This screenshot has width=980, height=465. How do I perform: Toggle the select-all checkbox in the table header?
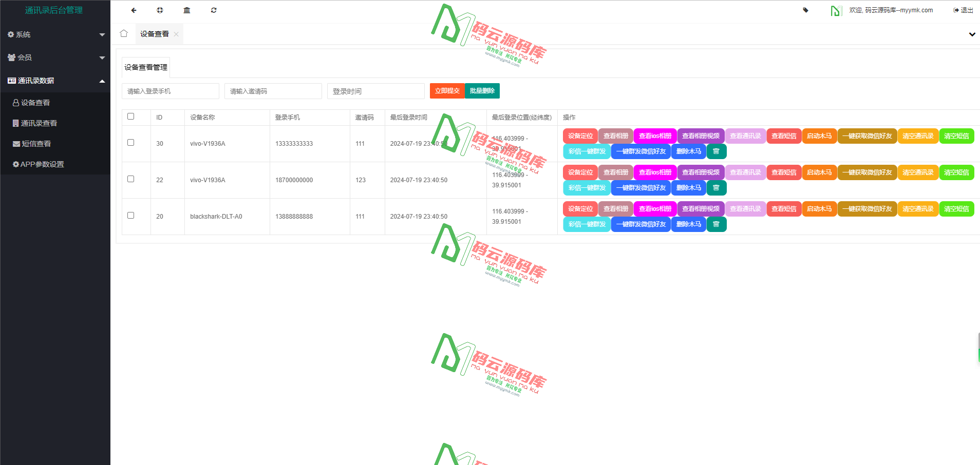130,116
